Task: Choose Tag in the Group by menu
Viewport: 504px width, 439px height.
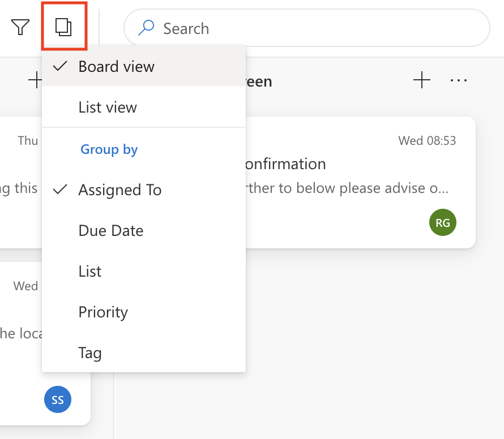Action: coord(90,353)
